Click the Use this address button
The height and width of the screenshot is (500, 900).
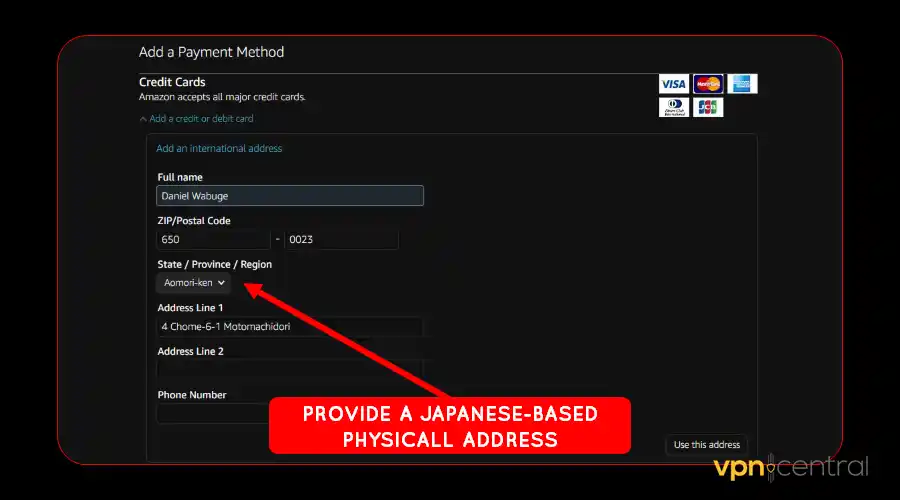tap(707, 445)
